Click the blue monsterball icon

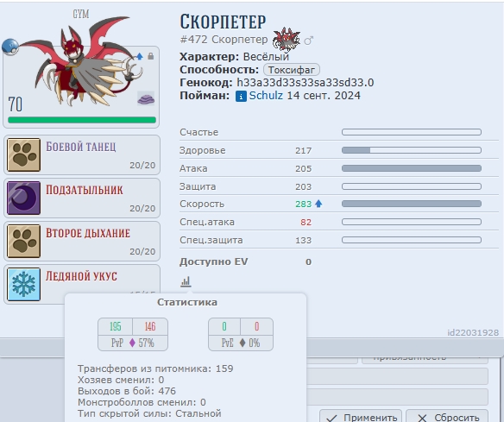pyautogui.click(x=10, y=47)
